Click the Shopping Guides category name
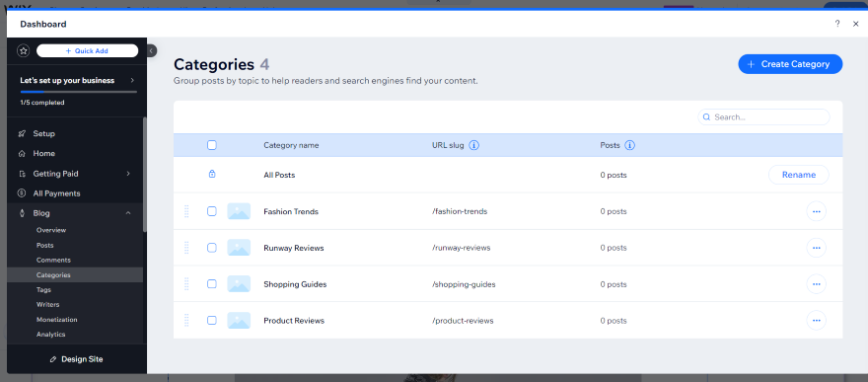 pyautogui.click(x=295, y=284)
